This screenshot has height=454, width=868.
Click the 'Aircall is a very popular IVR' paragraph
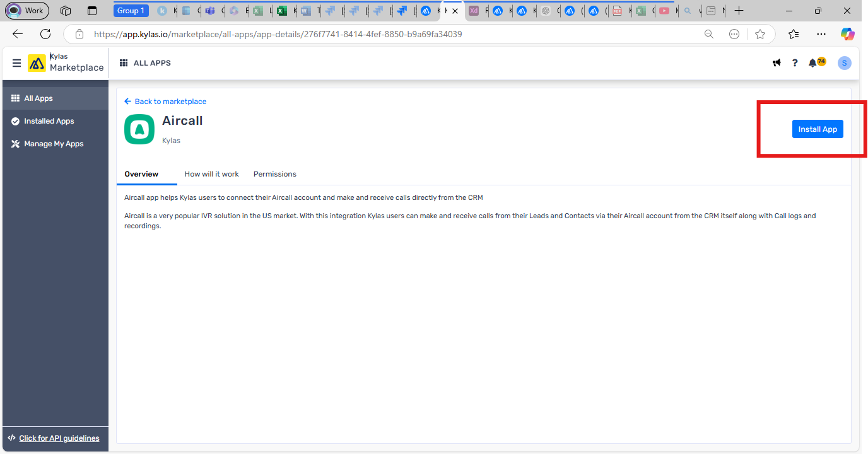tap(470, 221)
